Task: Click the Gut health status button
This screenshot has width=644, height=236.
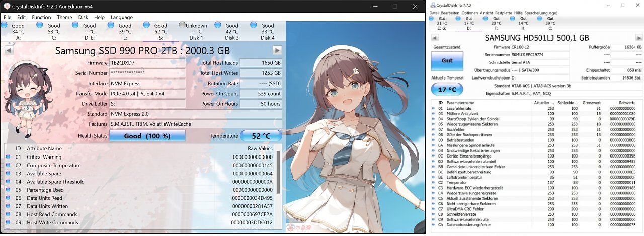Action: [x=447, y=60]
